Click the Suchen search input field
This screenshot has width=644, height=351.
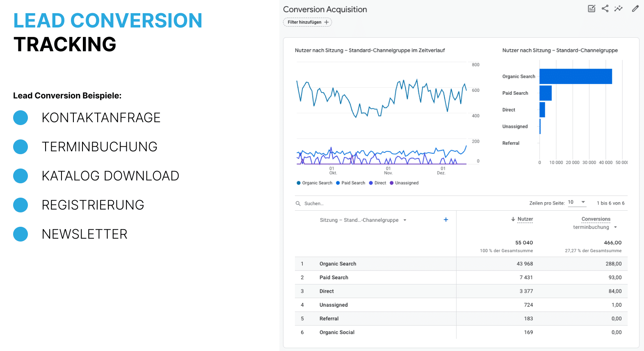[369, 203]
